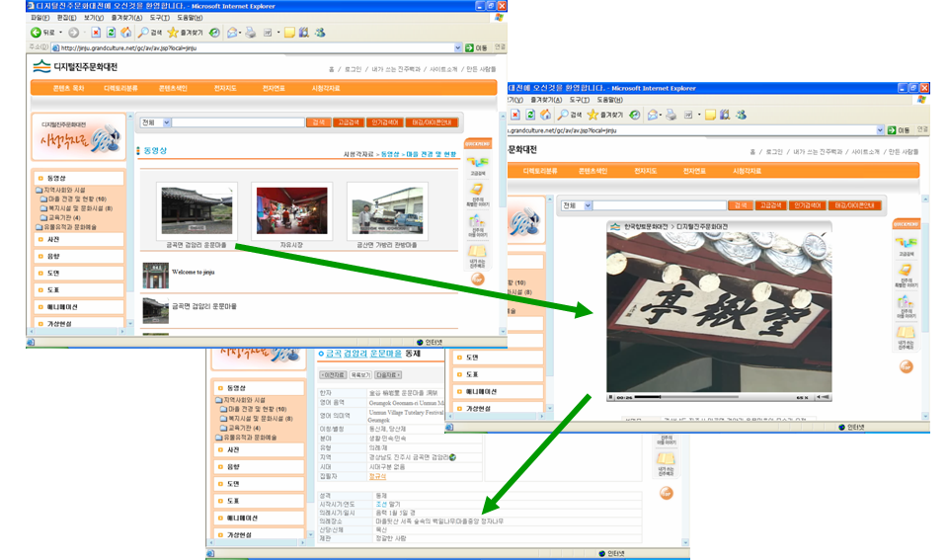
Task: Select 콘텐츠 목차 tab in left window
Action: click(x=68, y=88)
